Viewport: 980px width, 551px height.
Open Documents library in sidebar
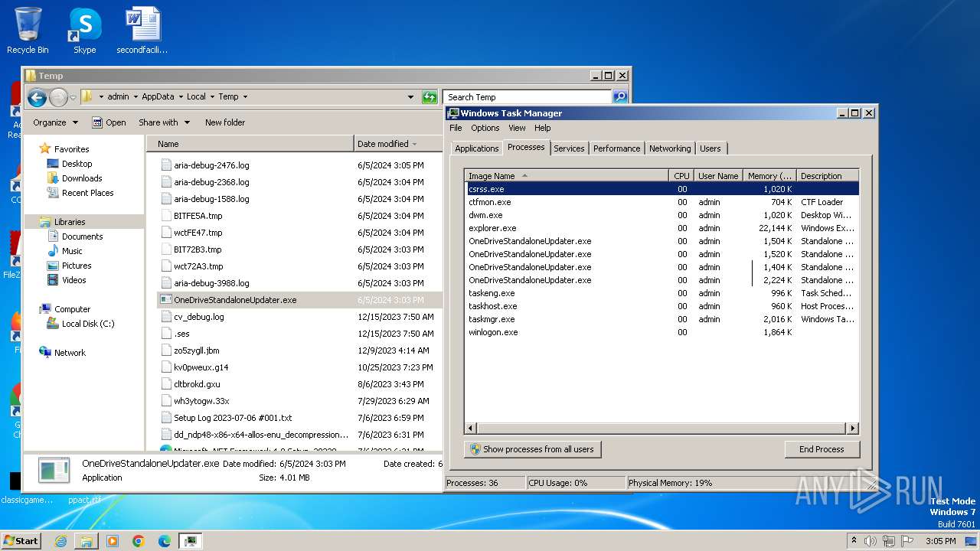82,236
